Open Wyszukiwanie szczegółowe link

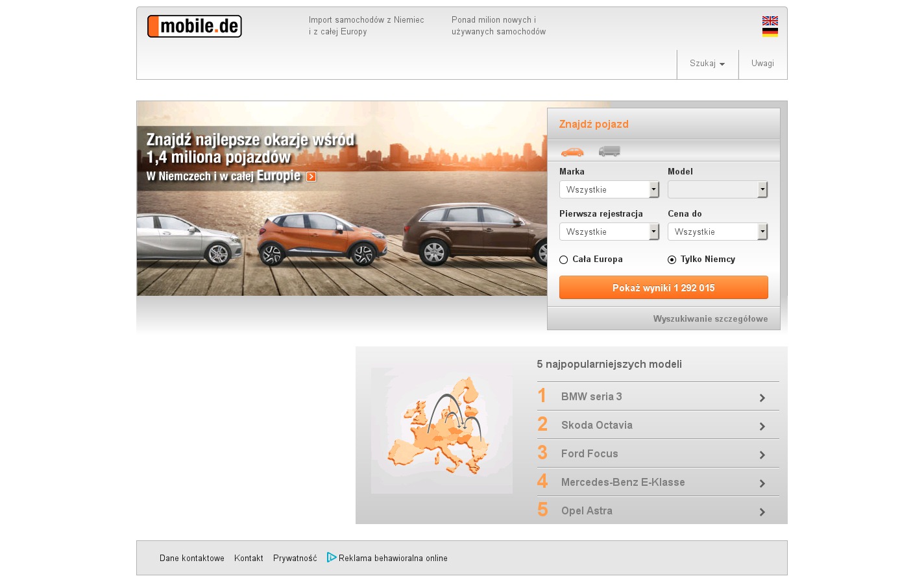(x=710, y=318)
